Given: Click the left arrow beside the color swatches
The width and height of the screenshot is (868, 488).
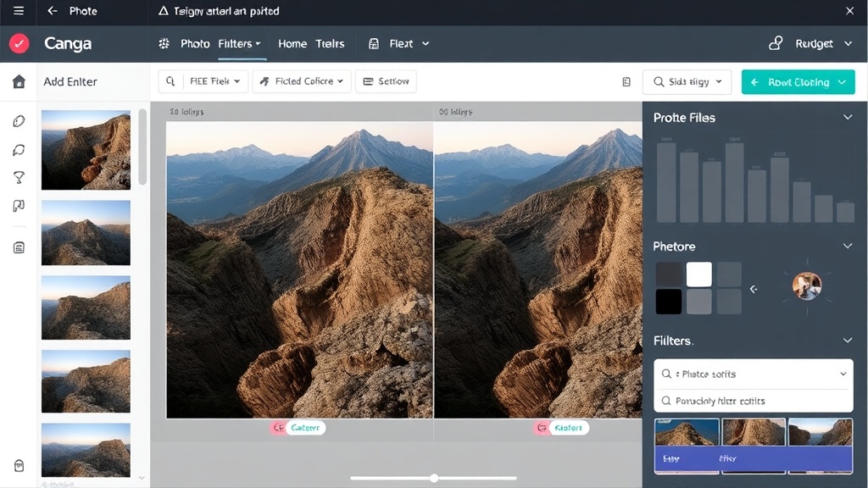Looking at the screenshot, I should click(754, 289).
